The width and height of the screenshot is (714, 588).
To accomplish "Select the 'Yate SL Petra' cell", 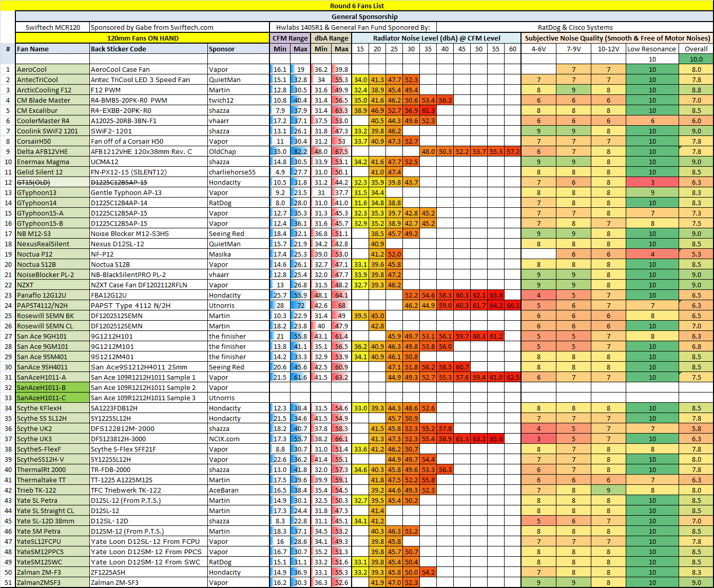I will coord(53,500).
